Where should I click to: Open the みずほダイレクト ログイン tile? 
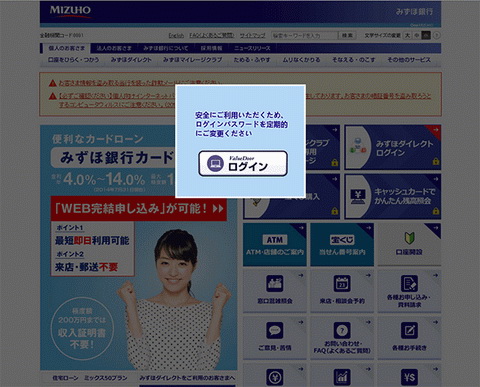point(393,147)
